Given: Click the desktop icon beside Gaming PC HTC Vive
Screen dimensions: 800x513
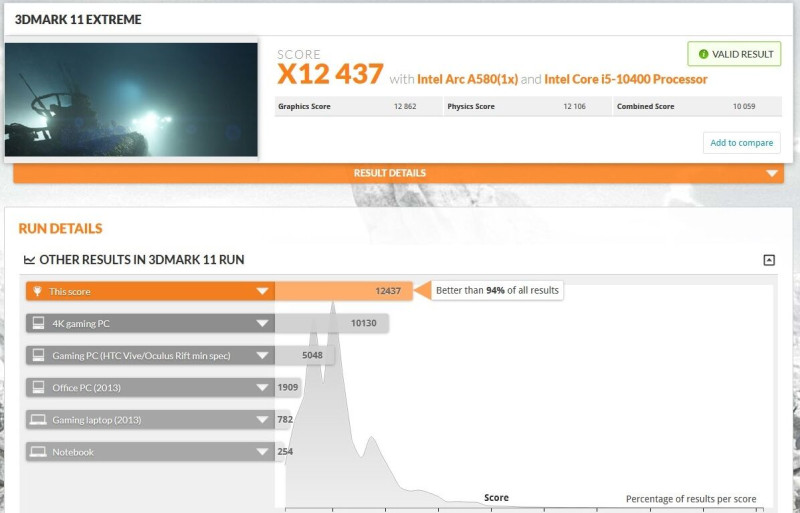Looking at the screenshot, I should [38, 355].
